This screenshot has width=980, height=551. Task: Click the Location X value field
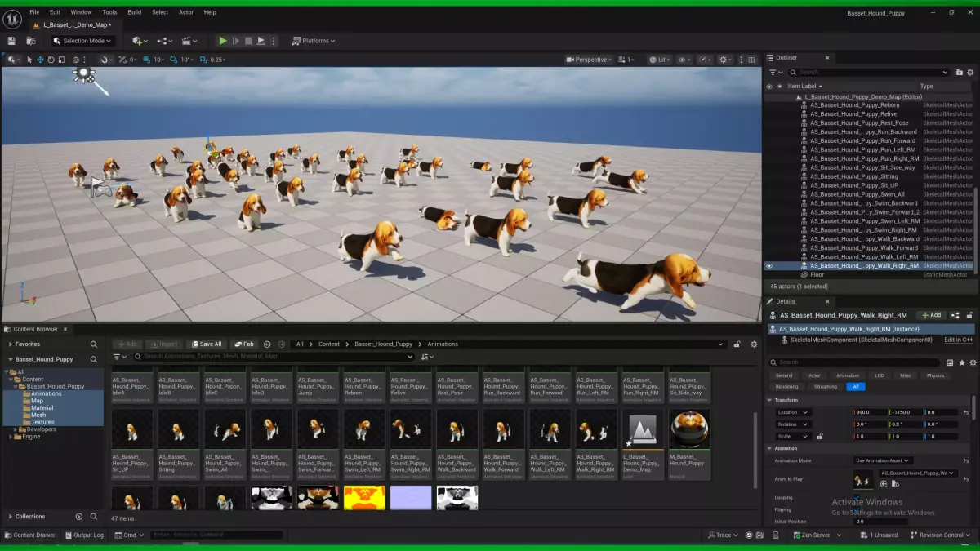click(x=870, y=412)
